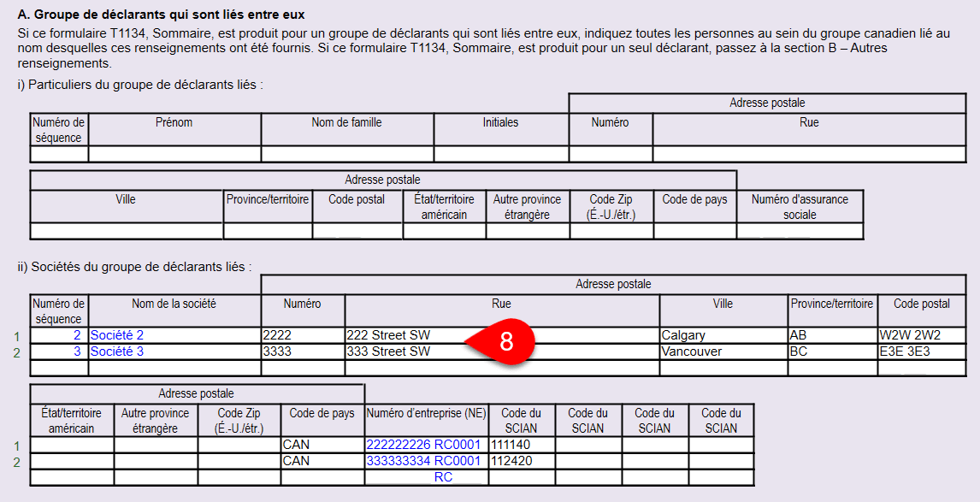
Task: Click the empty individuals Rue field
Action: 809,154
